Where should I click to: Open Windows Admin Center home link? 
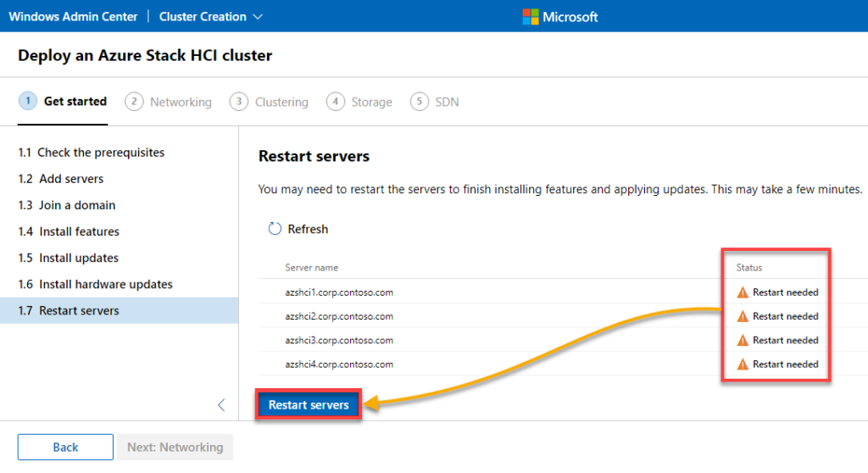coord(72,16)
